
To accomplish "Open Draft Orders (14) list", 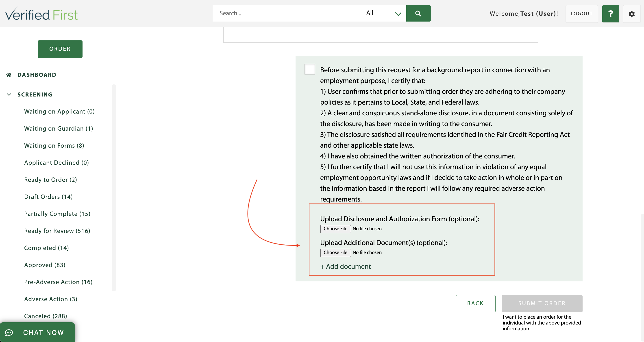I will click(48, 197).
